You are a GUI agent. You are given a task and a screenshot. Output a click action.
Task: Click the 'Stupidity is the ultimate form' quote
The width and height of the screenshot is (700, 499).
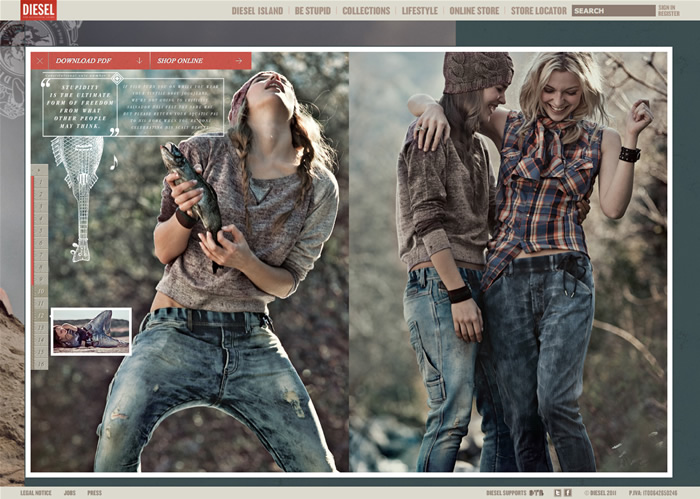pos(80,107)
